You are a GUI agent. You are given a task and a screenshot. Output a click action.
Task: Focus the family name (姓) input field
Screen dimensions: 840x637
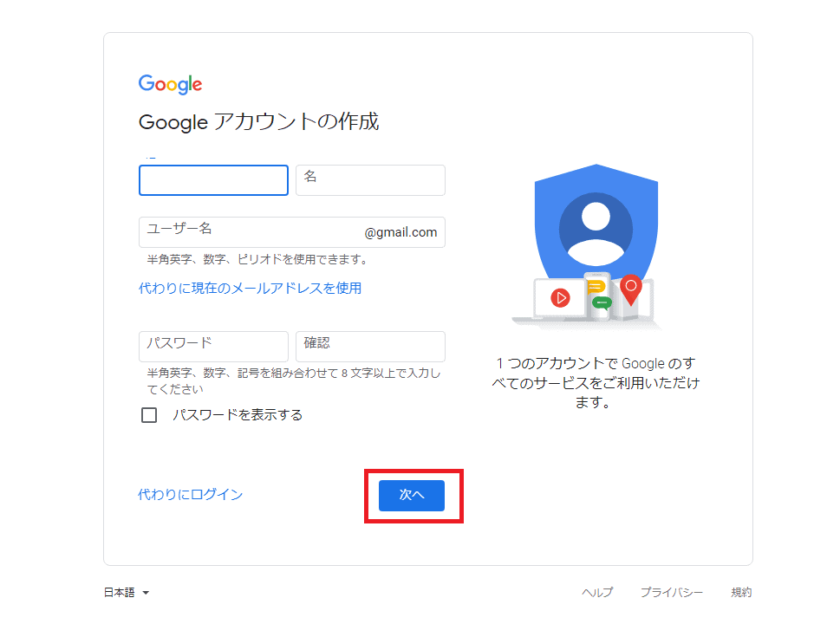tap(213, 180)
